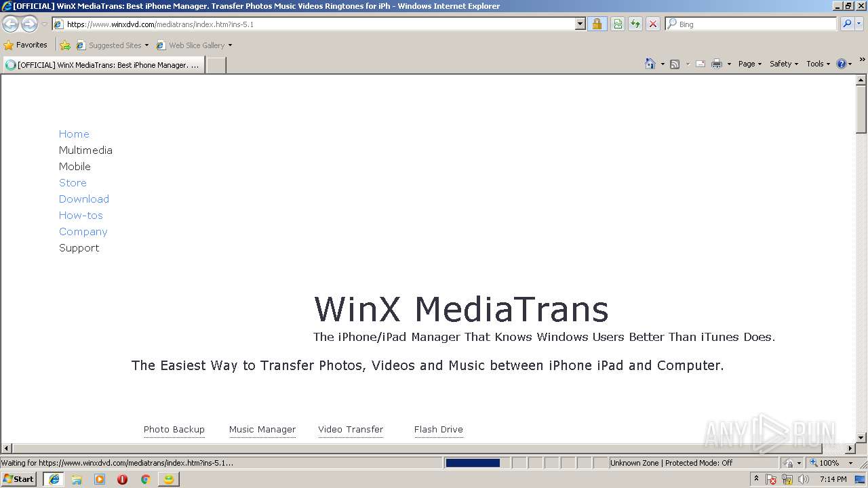Show the hidden command bar buttons chevron
The image size is (868, 488).
[x=862, y=60]
